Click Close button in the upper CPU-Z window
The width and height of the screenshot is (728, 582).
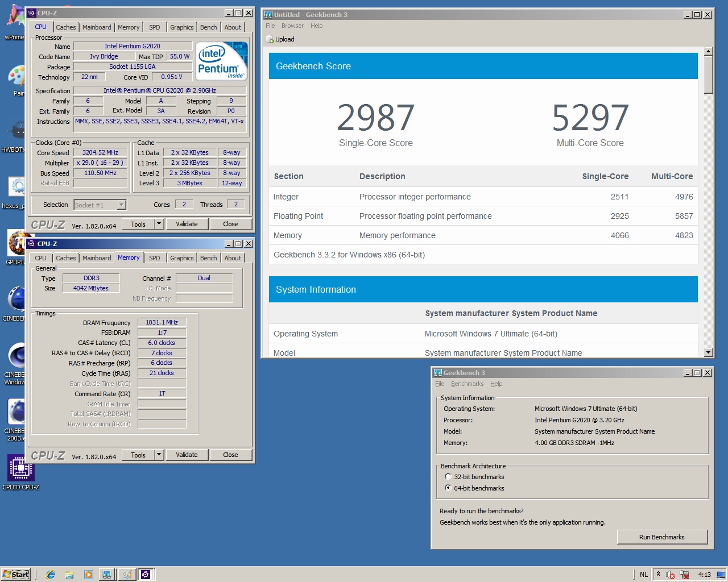[230, 224]
